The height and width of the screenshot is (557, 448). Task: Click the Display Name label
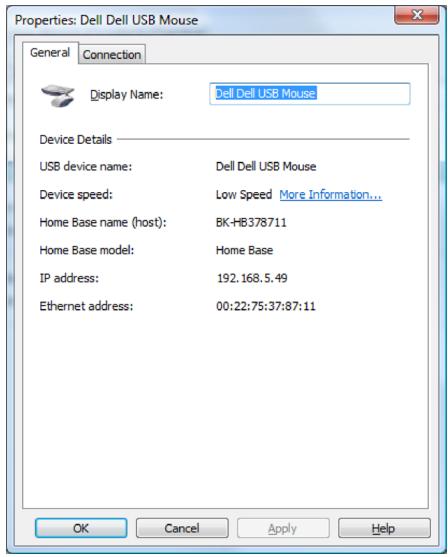pos(126,94)
